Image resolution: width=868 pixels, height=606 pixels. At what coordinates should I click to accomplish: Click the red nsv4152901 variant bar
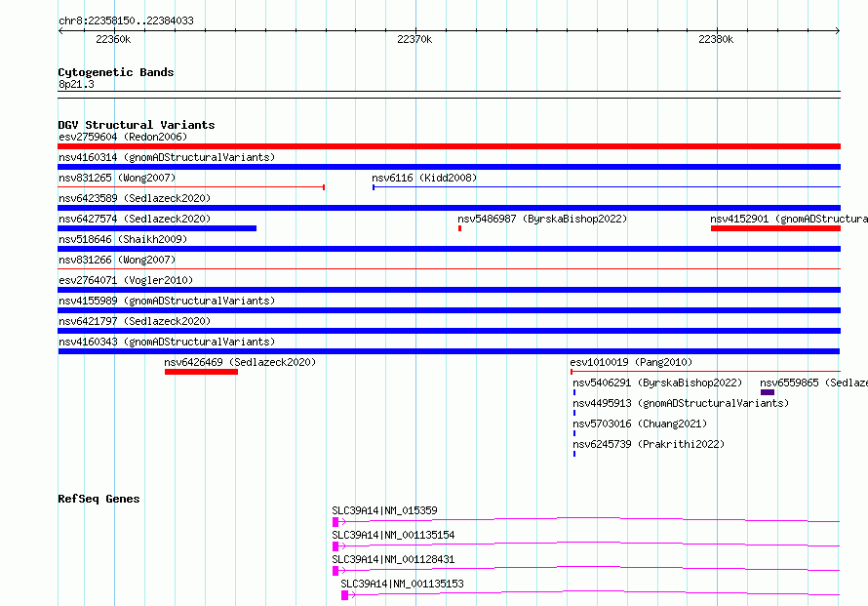pos(775,228)
